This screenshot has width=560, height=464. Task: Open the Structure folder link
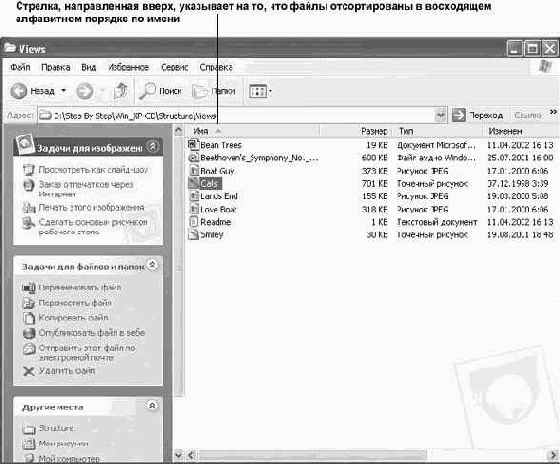click(56, 428)
